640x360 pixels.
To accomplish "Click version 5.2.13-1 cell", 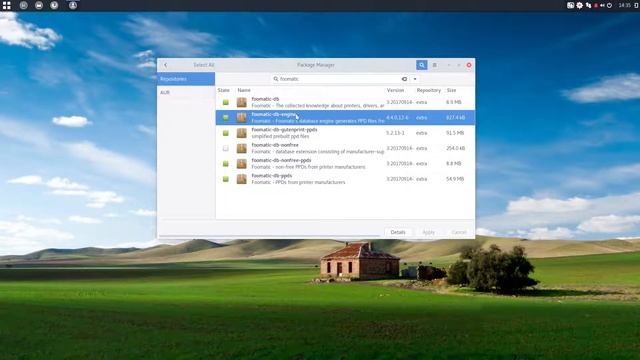I will point(395,133).
